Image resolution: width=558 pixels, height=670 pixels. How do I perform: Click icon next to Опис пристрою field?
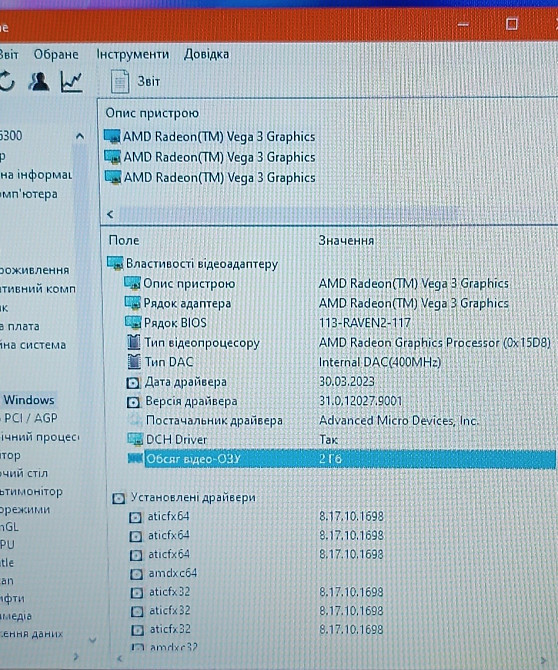[x=132, y=283]
